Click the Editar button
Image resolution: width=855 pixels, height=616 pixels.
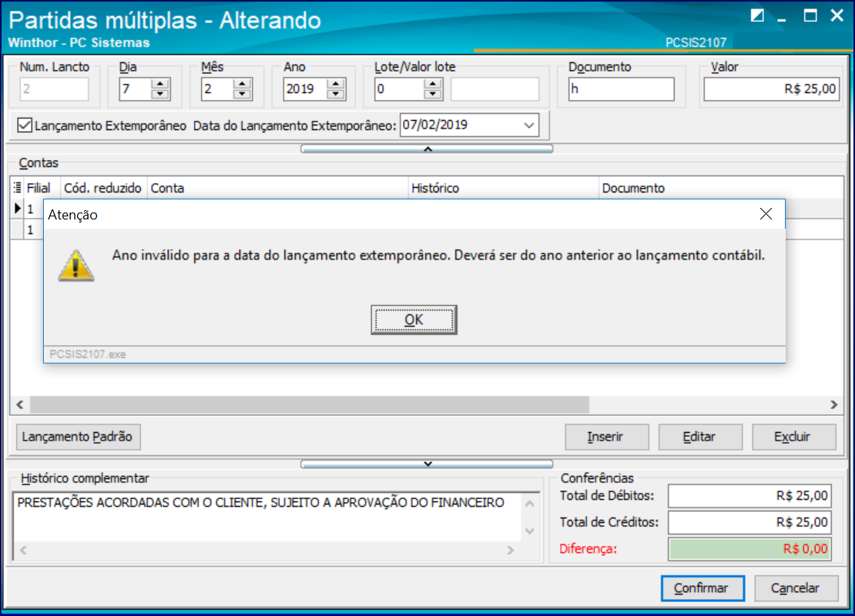pos(700,437)
